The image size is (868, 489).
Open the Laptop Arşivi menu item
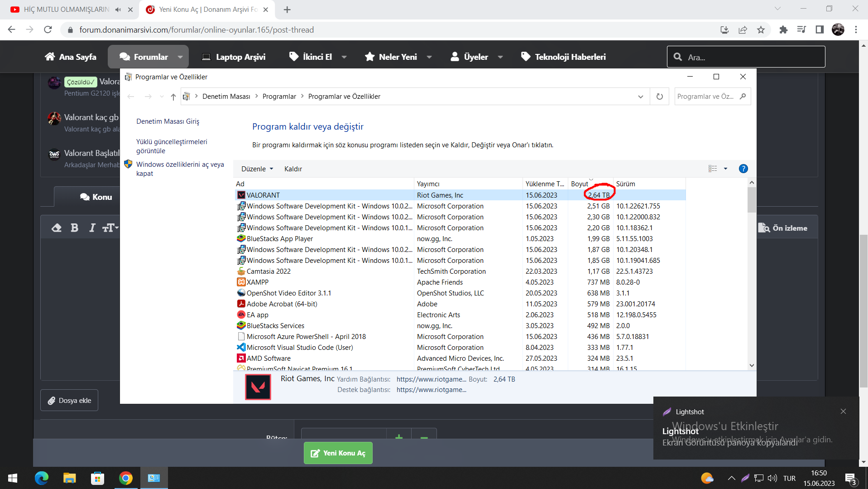(x=234, y=57)
